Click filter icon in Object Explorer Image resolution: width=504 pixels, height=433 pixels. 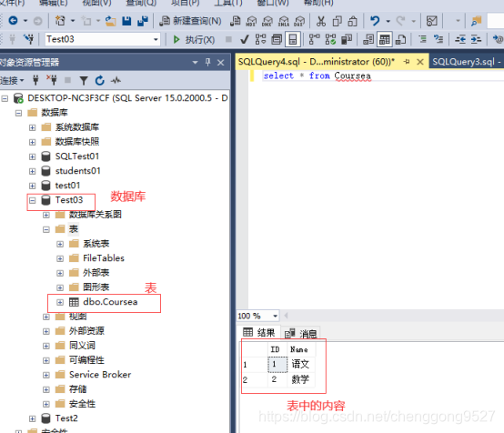point(84,80)
